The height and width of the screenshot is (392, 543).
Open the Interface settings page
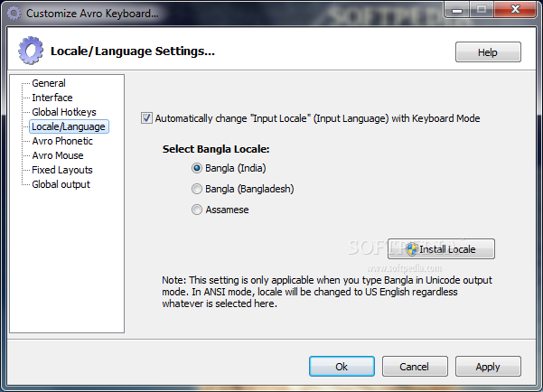pos(52,98)
